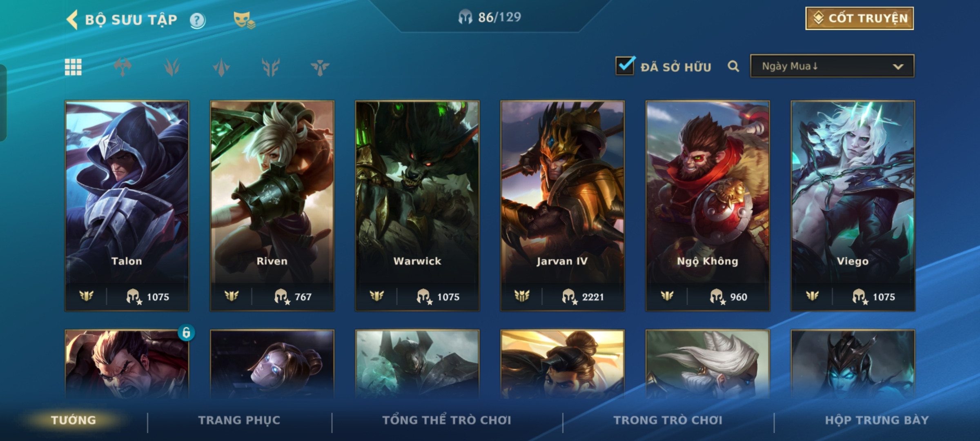This screenshot has height=441, width=980.
Task: Open the help question mark icon
Action: [198, 20]
